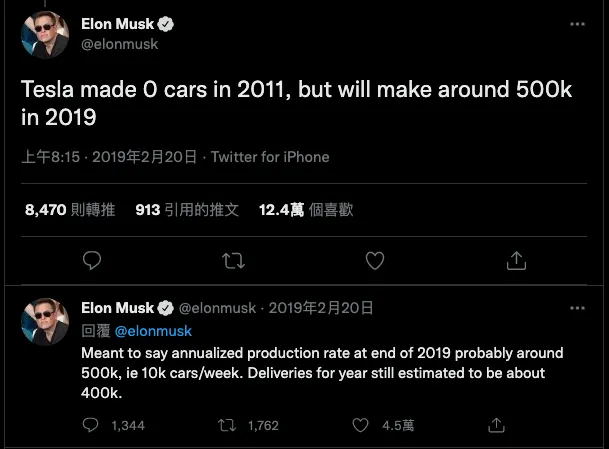The height and width of the screenshot is (449, 609).
Task: Open more options for the main tweet
Action: pyautogui.click(x=577, y=23)
